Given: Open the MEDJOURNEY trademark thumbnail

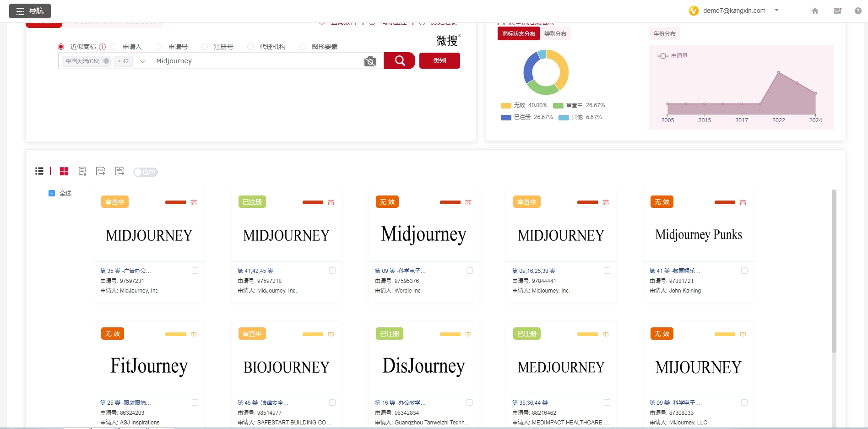Looking at the screenshot, I should pyautogui.click(x=561, y=367).
